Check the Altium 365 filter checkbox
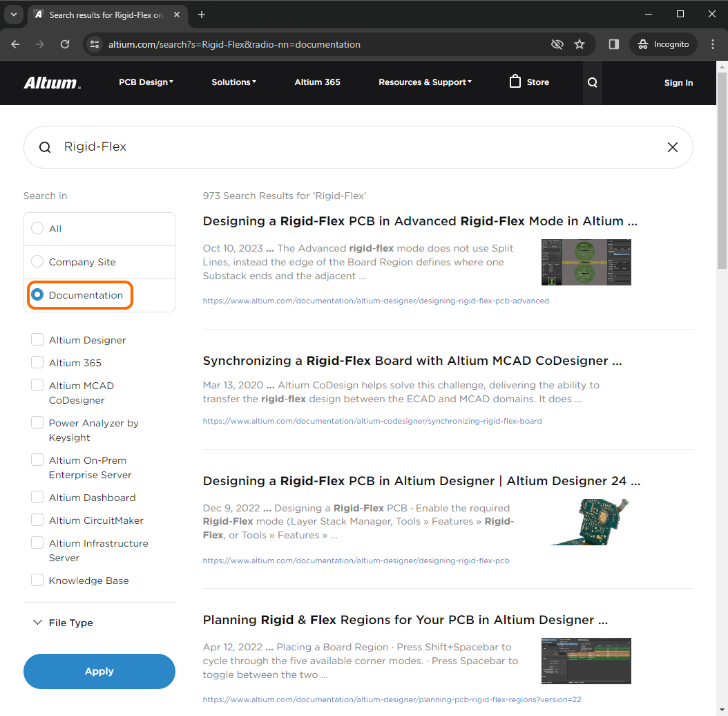 click(37, 362)
